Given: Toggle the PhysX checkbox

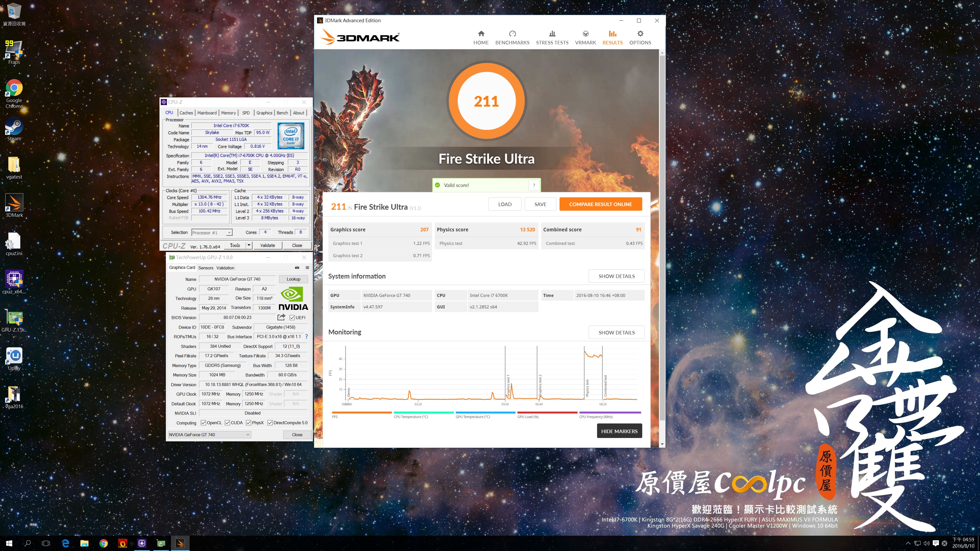Looking at the screenshot, I should pyautogui.click(x=248, y=423).
